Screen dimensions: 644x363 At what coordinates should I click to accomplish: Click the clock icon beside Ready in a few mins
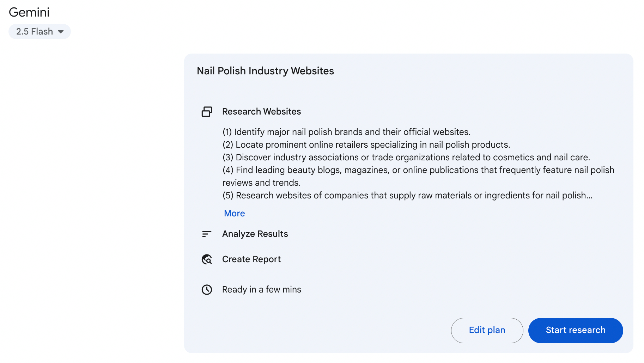click(207, 290)
